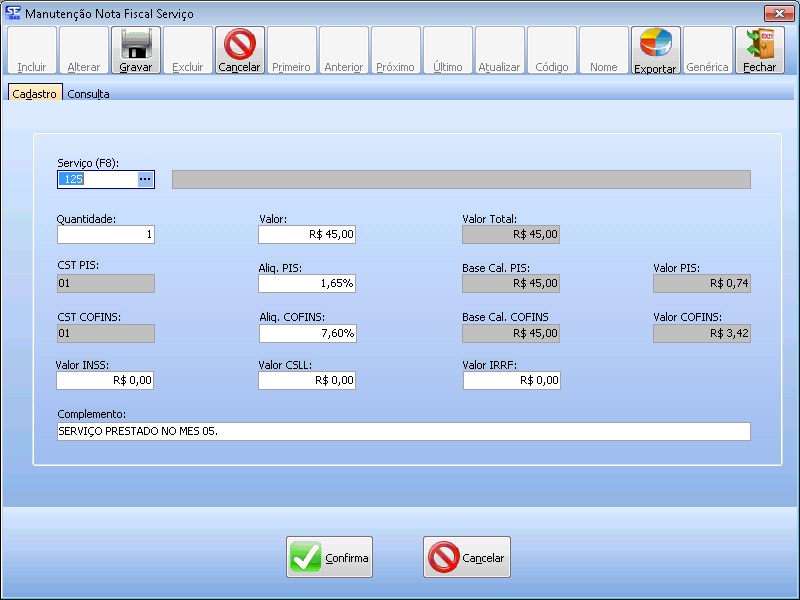Switch to the Consulta tab
This screenshot has height=600, width=800.
88,94
